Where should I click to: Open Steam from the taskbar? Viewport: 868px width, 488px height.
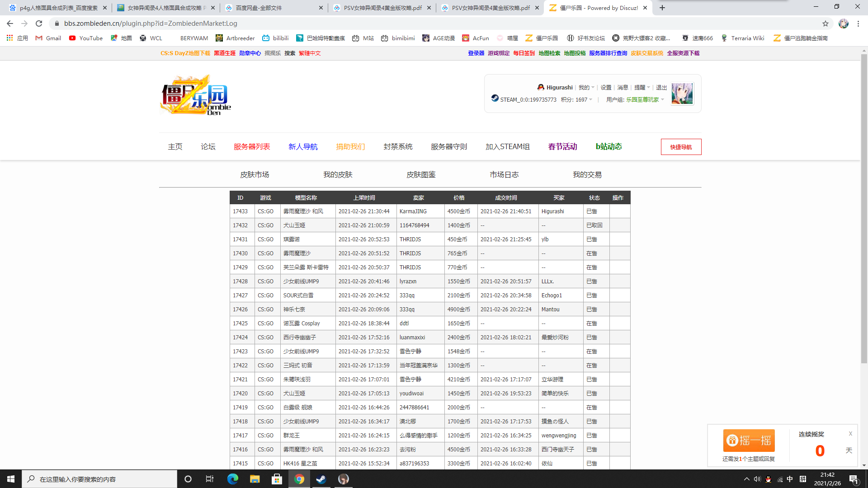[x=321, y=479]
